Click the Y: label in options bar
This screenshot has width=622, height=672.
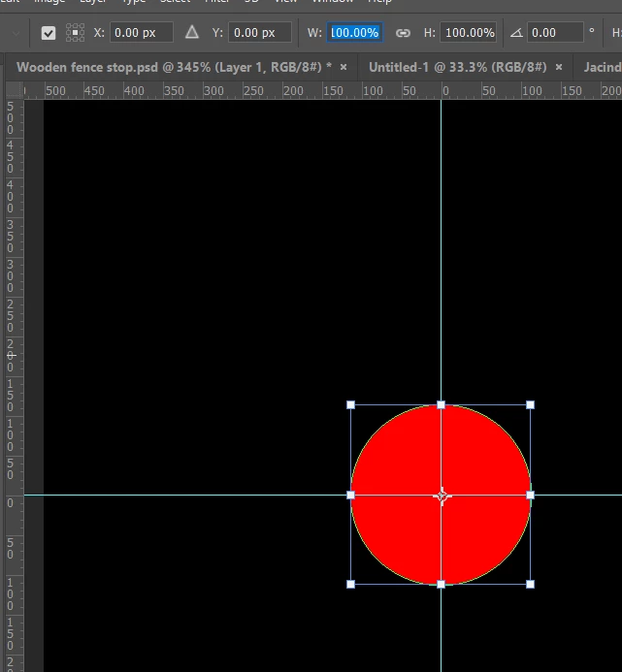pos(217,33)
